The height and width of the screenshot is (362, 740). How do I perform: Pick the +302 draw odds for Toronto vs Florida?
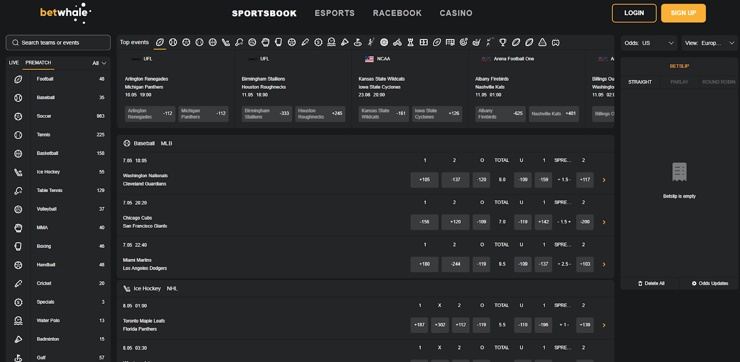pos(440,325)
